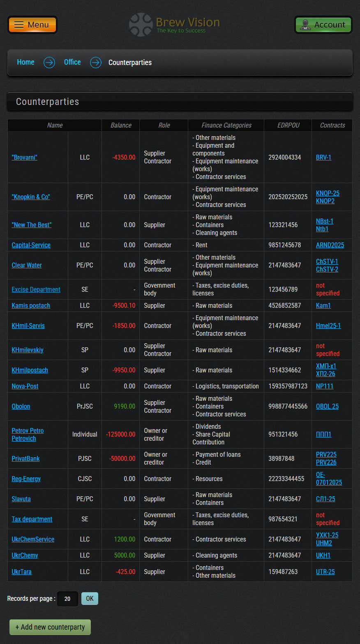Click Add new counterparty button
Image resolution: width=360 pixels, height=644 pixels.
[x=50, y=627]
